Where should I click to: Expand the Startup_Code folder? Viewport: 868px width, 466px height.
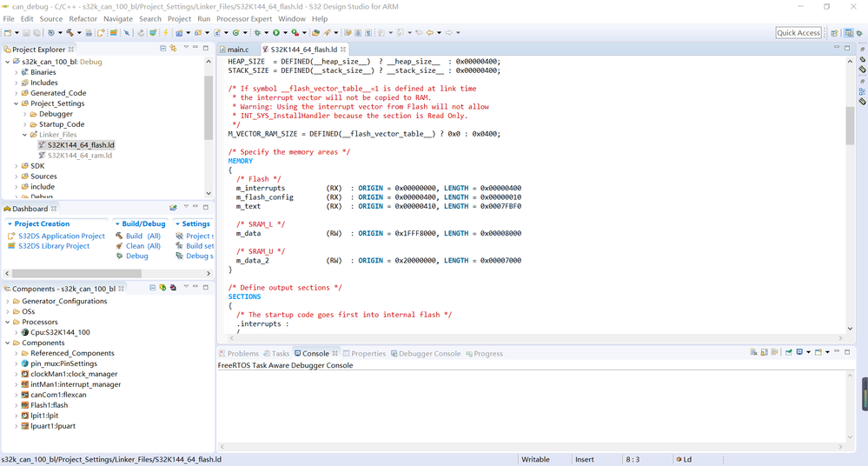[x=25, y=124]
